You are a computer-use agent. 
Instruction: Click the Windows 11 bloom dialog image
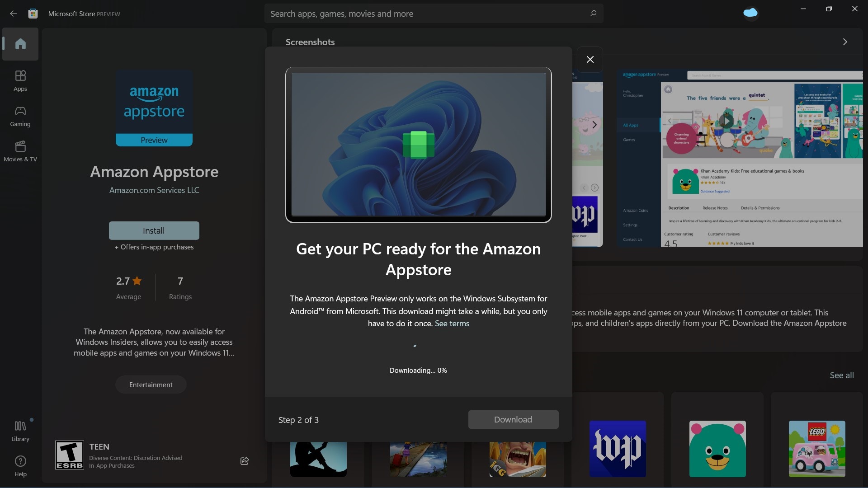coord(418,145)
